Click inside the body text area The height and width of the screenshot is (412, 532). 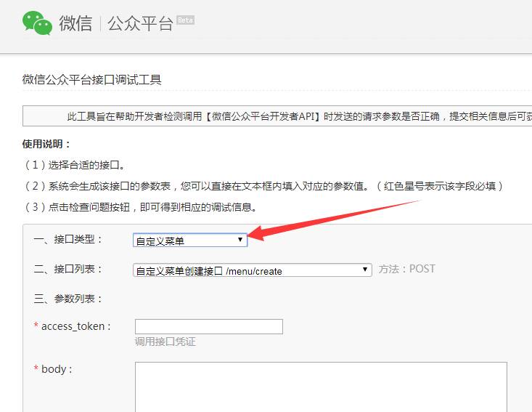[x=321, y=387]
